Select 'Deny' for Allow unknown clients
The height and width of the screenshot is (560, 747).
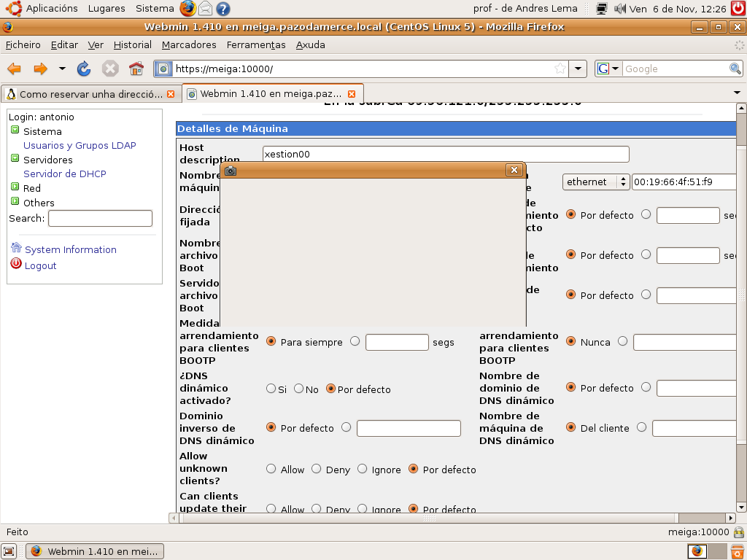tap(317, 469)
